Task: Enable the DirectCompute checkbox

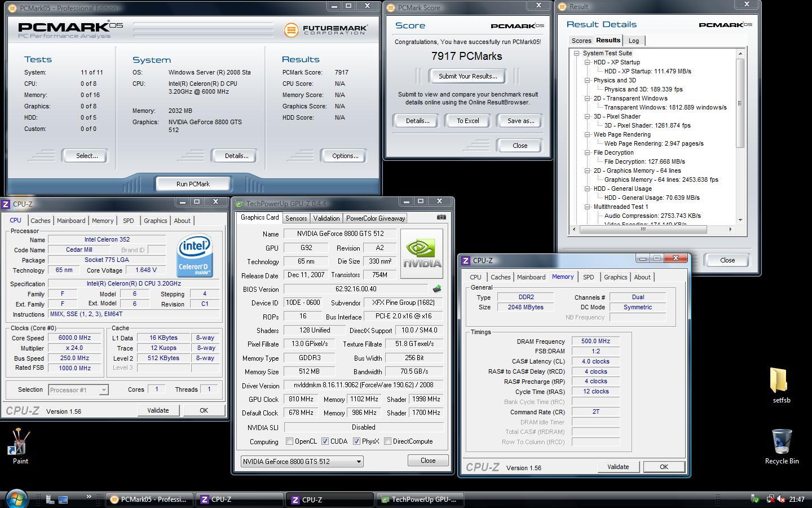Action: point(387,441)
